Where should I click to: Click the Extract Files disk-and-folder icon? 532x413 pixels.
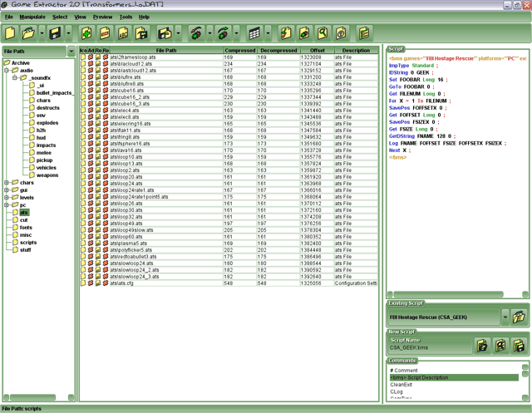click(x=165, y=33)
